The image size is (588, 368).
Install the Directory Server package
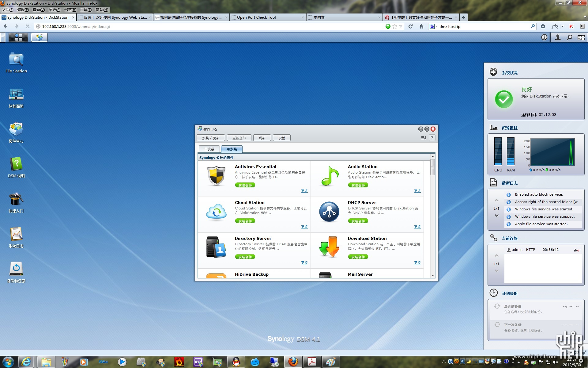coord(245,257)
